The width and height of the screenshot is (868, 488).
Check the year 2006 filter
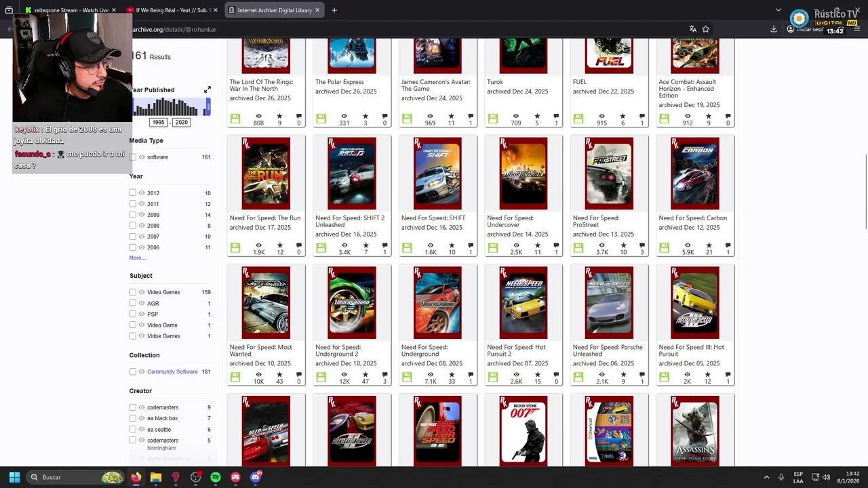pos(133,247)
